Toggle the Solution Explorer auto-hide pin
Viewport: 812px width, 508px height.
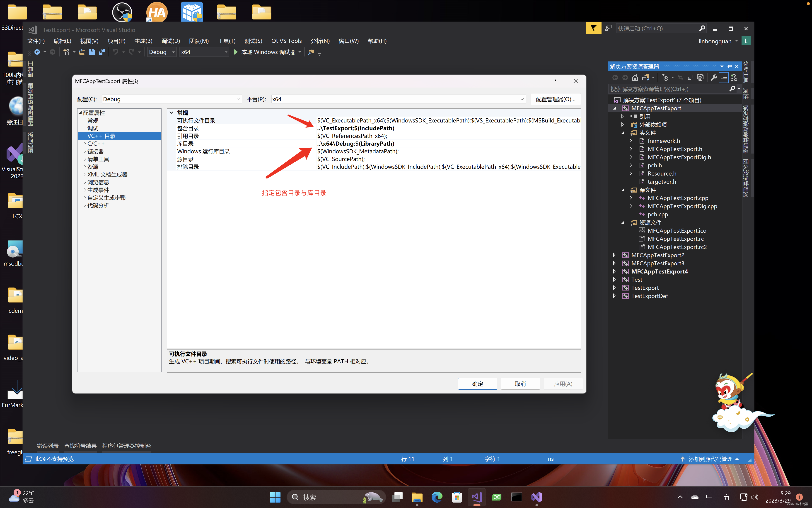click(x=729, y=66)
